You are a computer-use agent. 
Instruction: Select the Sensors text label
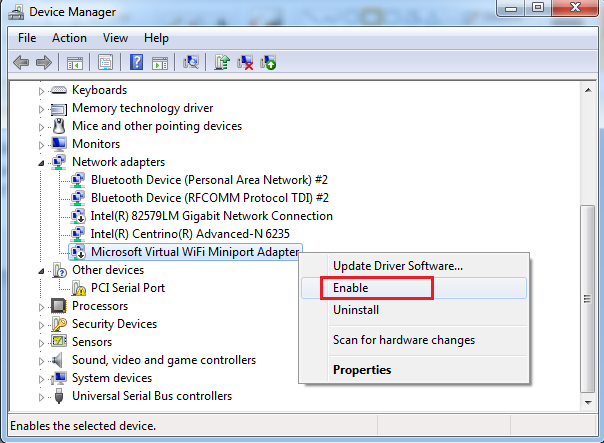pyautogui.click(x=92, y=342)
